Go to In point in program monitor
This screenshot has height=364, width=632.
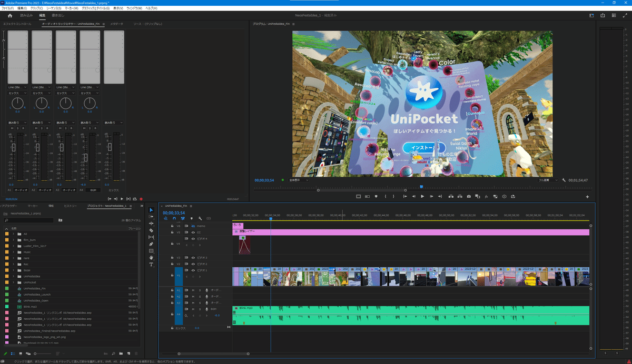(405, 196)
